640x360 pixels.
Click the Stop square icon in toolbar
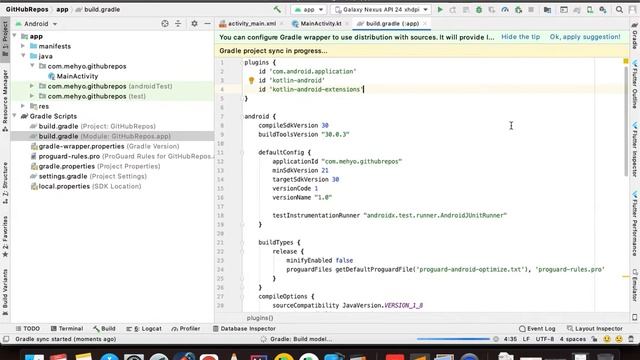pyautogui.click(x=531, y=9)
